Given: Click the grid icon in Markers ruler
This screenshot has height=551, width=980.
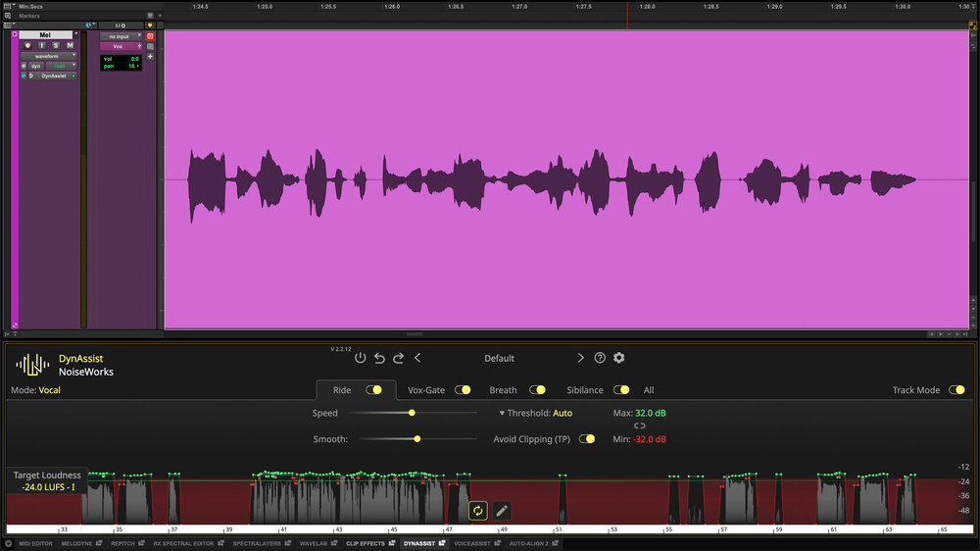Looking at the screenshot, I should pyautogui.click(x=150, y=16).
